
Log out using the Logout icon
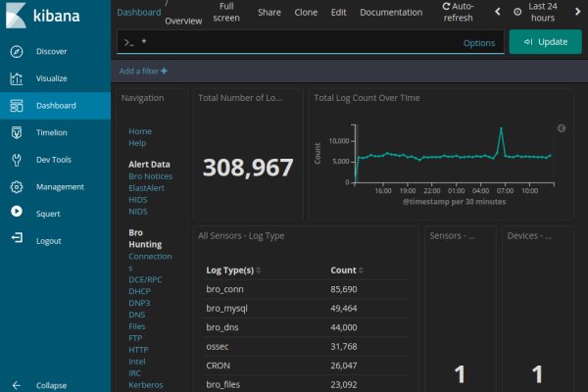click(17, 239)
